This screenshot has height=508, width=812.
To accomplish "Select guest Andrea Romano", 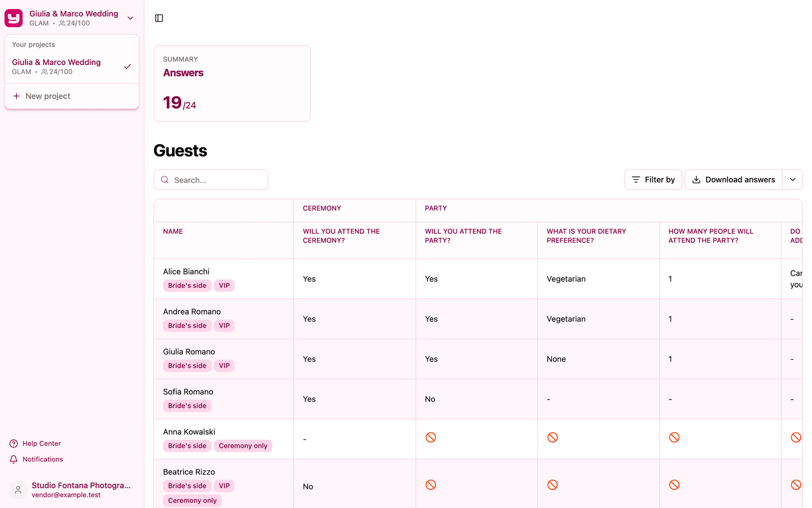I will [192, 312].
